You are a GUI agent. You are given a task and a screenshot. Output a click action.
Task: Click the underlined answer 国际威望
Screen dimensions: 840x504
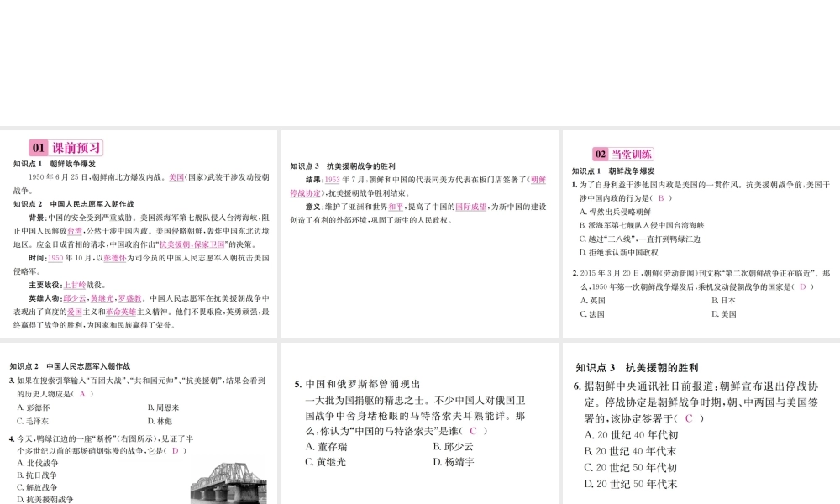[x=471, y=207]
